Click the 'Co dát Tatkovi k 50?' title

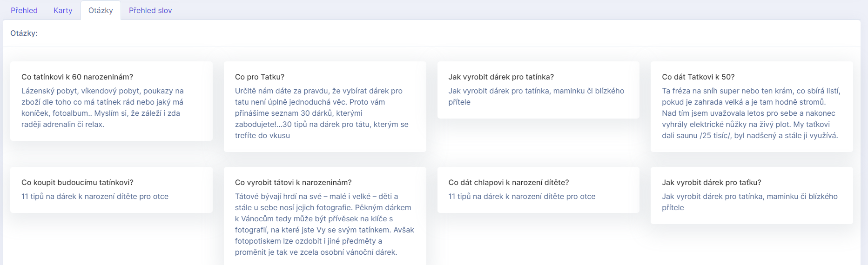(x=698, y=77)
